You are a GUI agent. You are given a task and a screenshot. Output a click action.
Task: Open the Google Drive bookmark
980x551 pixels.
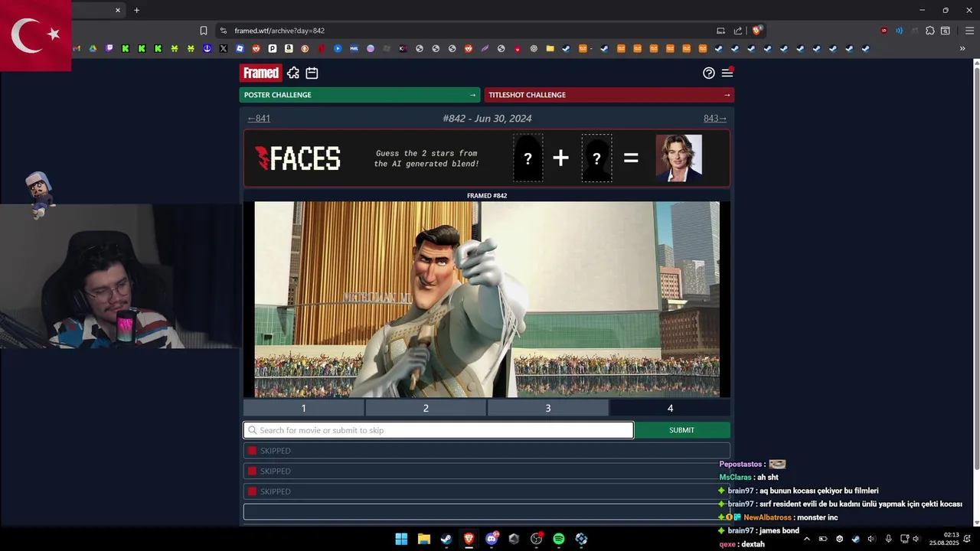93,48
